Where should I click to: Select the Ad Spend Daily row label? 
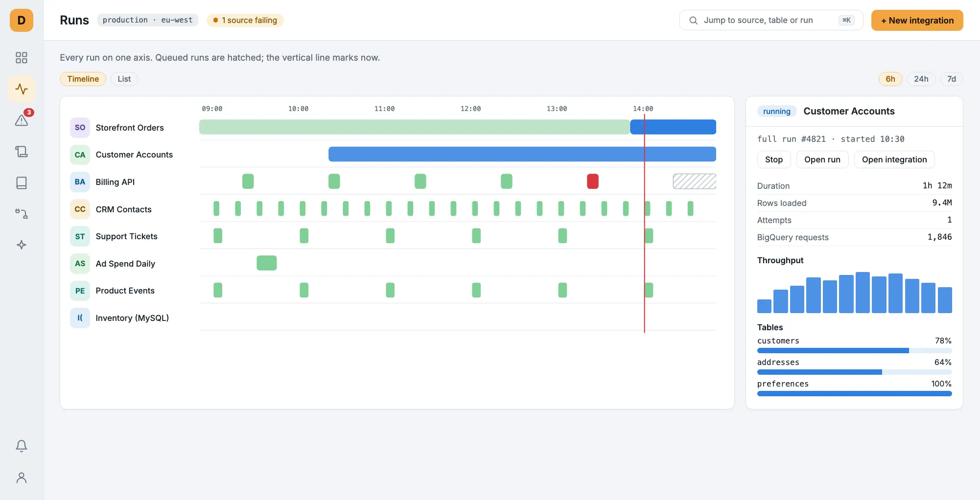pos(125,264)
